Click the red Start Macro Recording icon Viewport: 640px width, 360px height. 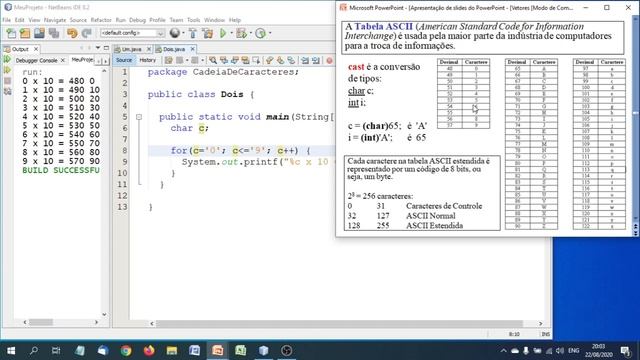click(329, 60)
